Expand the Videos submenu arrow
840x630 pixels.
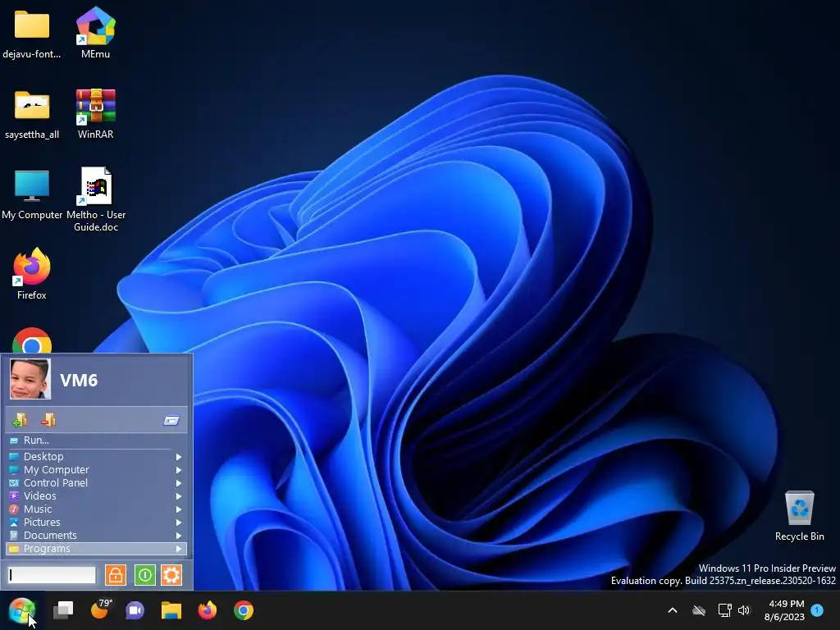pyautogui.click(x=178, y=496)
